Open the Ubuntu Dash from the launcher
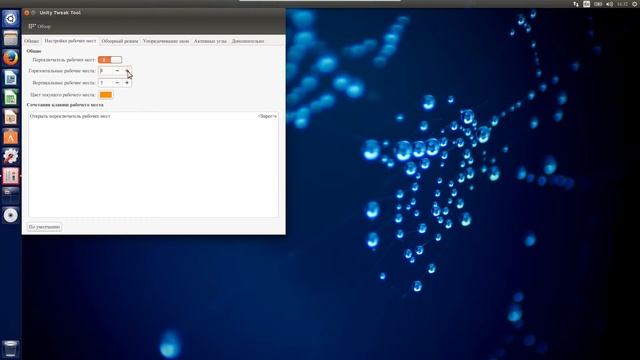The width and height of the screenshot is (640, 360). (11, 18)
